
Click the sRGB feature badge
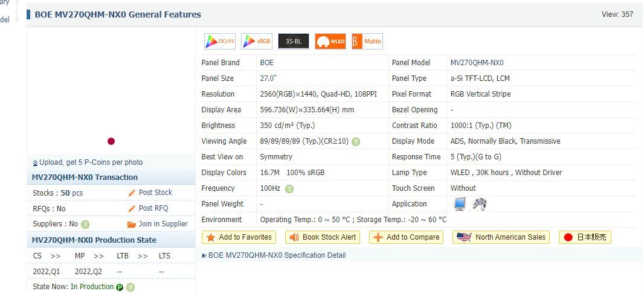tap(257, 42)
